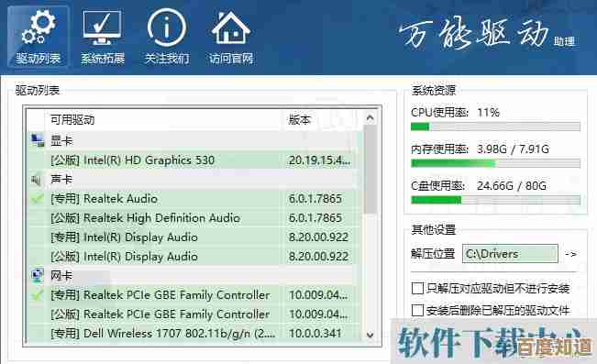The height and width of the screenshot is (364, 597).
Task: Select [公版] Realtek PCIe GBE Family Controller row
Action: tap(193, 314)
